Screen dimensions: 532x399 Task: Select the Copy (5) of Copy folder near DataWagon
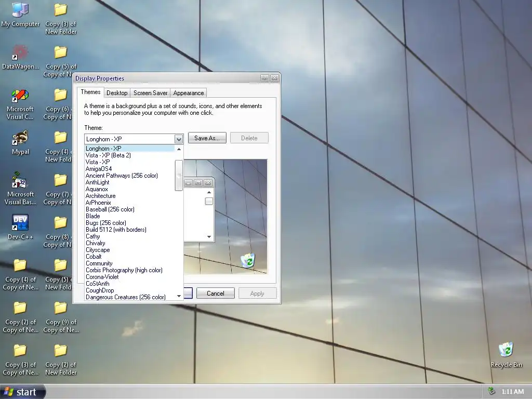tap(58, 61)
